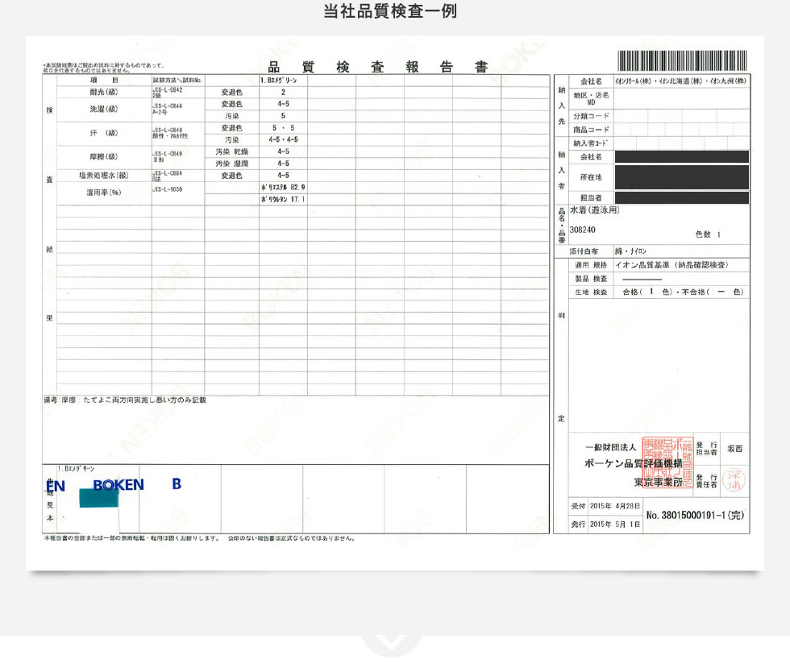Click the delivery companies text イオンリテール(株)

(680, 81)
